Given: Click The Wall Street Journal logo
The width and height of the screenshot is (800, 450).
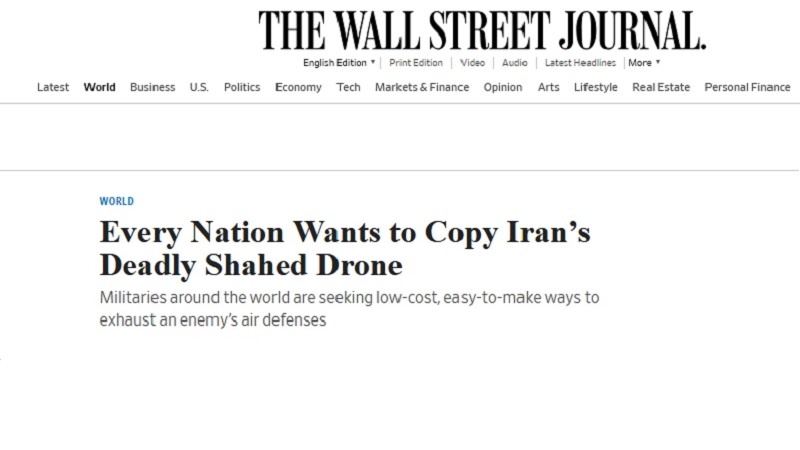Looking at the screenshot, I should pos(482,31).
